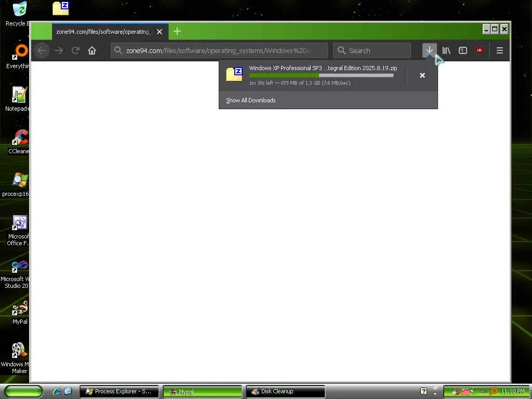Reload the current page
Image resolution: width=532 pixels, height=399 pixels.
(75, 50)
